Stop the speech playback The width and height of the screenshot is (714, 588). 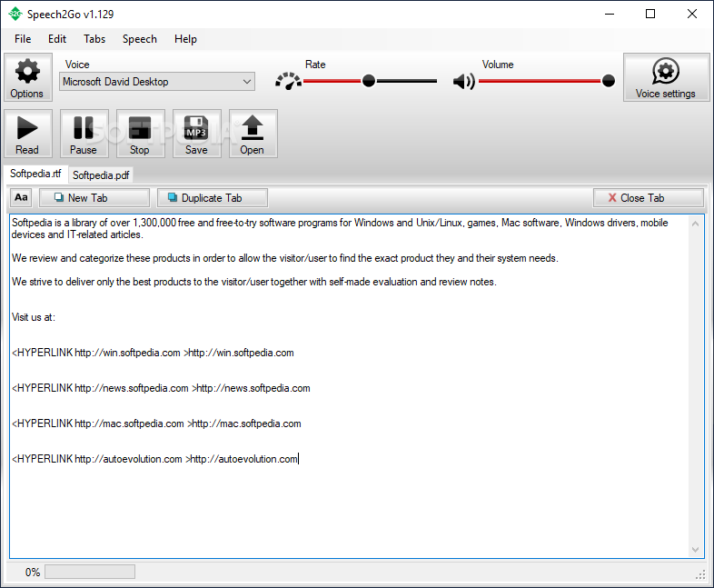tap(140, 134)
